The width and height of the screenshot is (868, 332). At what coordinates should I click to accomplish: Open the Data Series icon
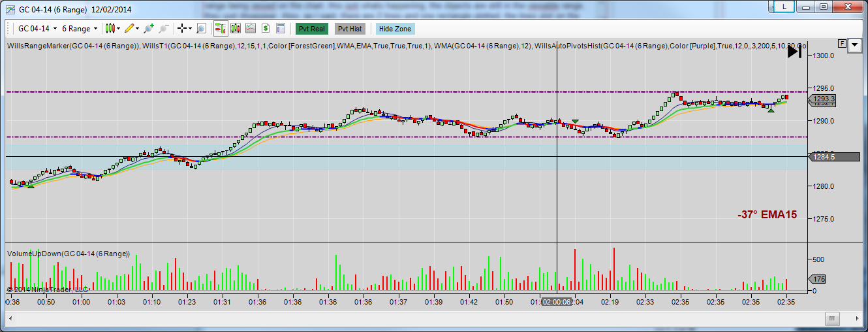tap(236, 29)
